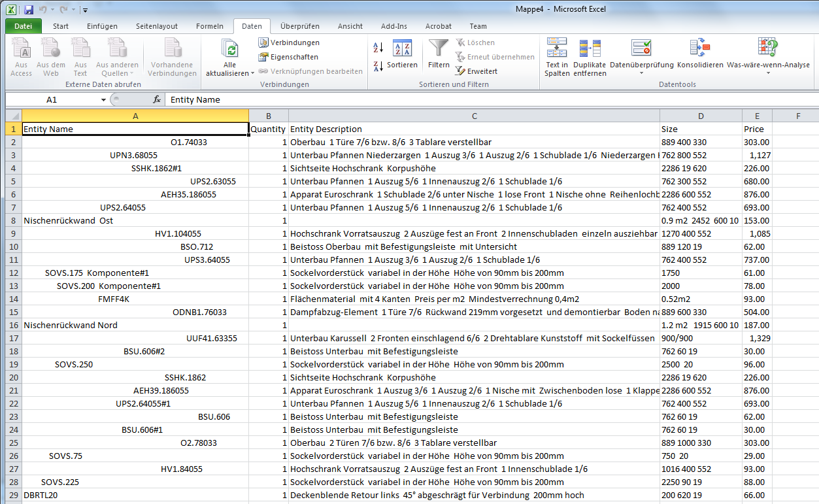Open the Datei backstage tab

pos(24,26)
